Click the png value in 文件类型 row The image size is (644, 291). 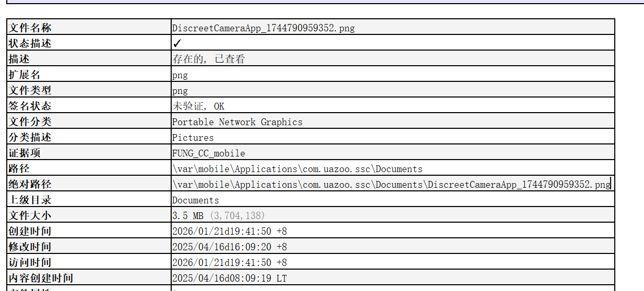[180, 91]
